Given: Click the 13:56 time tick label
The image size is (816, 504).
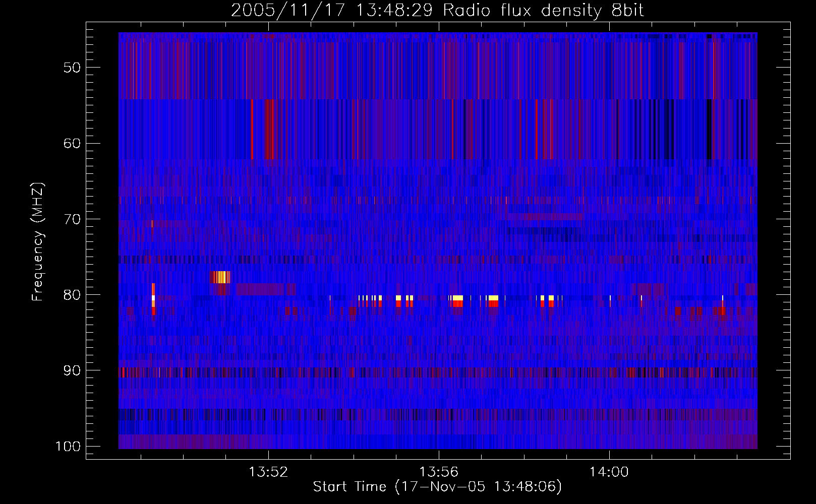Looking at the screenshot, I should point(439,472).
